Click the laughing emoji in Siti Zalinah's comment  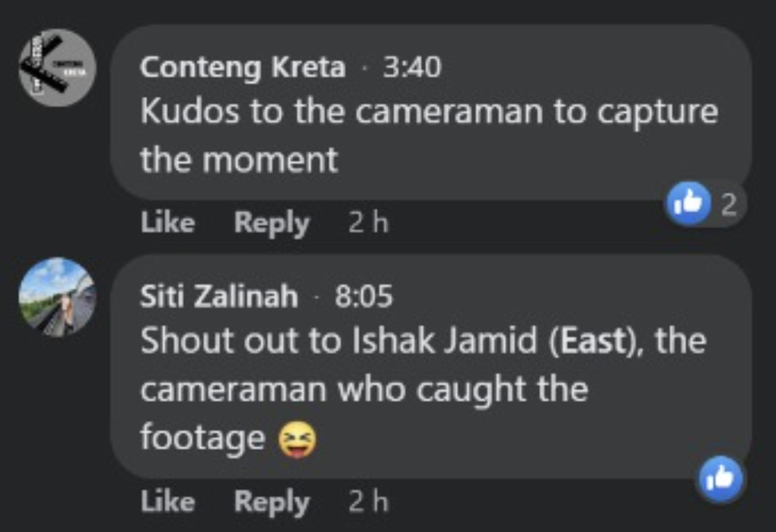tap(299, 439)
